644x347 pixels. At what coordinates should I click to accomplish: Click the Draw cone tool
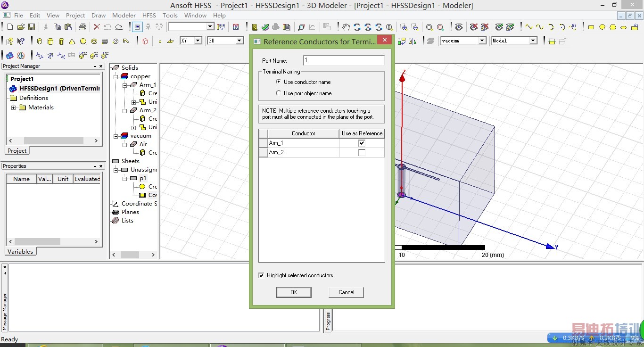click(72, 41)
